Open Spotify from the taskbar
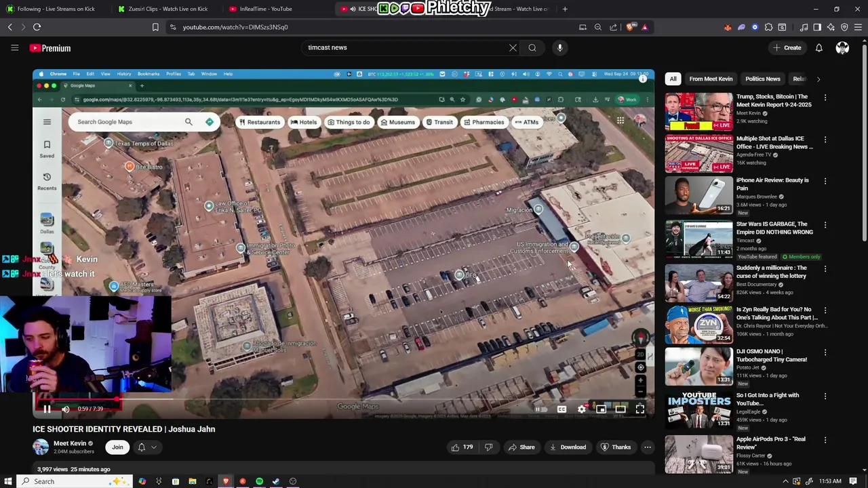Viewport: 868px width, 488px height. pos(259,481)
